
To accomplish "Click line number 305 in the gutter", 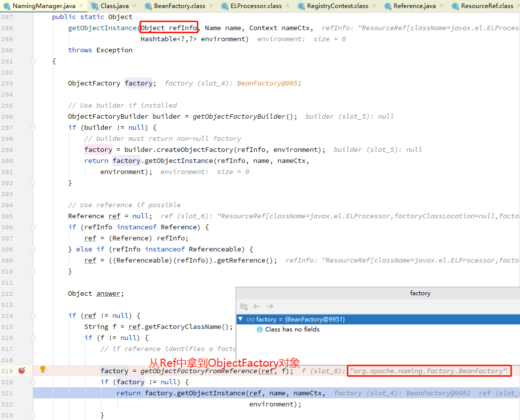I will pyautogui.click(x=9, y=216).
